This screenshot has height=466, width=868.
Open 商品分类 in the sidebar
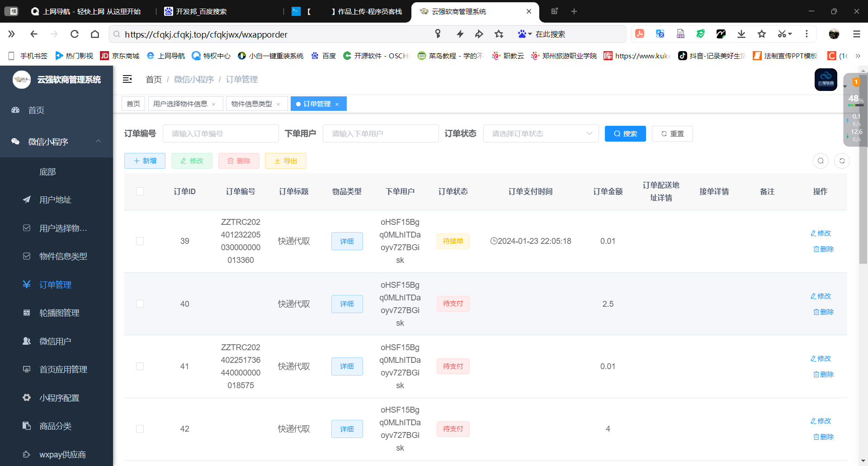tap(57, 426)
